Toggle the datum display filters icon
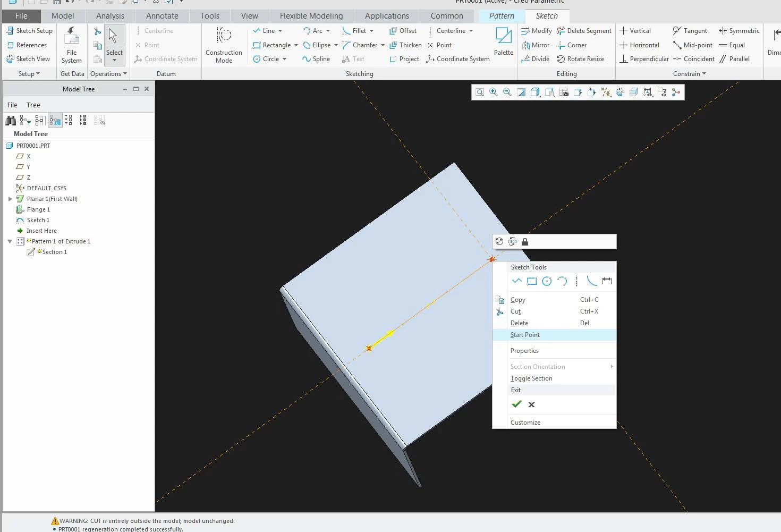781x532 pixels. pos(606,92)
